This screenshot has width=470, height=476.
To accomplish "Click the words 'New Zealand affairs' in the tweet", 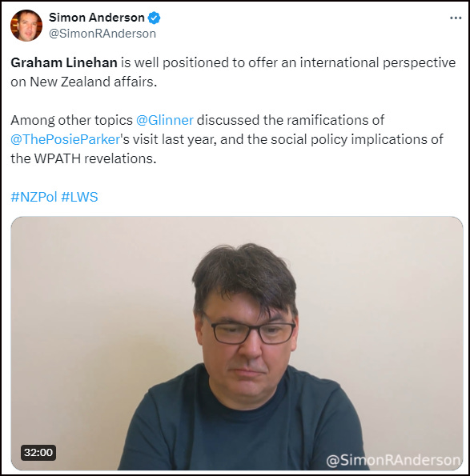I will [x=93, y=82].
